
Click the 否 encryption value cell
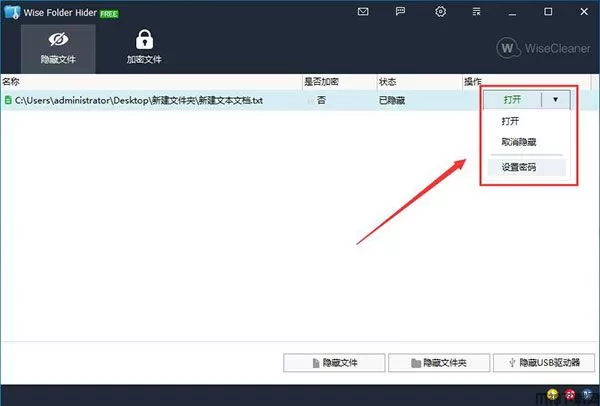(x=321, y=100)
